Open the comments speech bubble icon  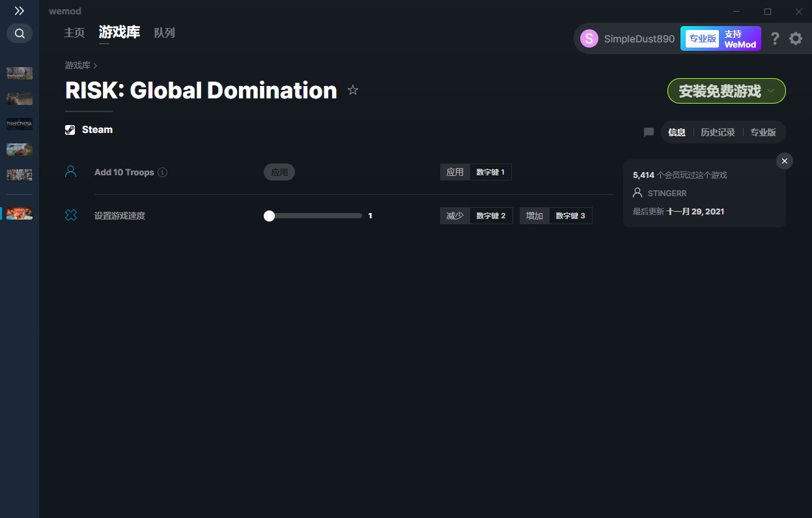tap(649, 132)
